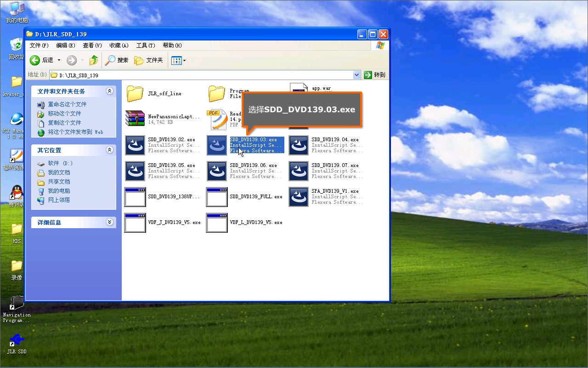Open 我的电脑 link in sidebar
This screenshot has width=588, height=368.
point(59,191)
